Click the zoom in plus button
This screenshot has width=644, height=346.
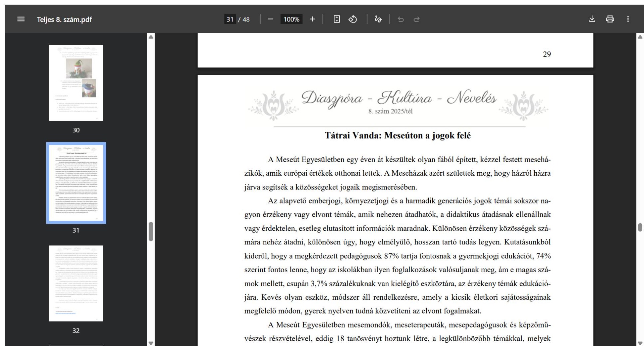pyautogui.click(x=312, y=19)
